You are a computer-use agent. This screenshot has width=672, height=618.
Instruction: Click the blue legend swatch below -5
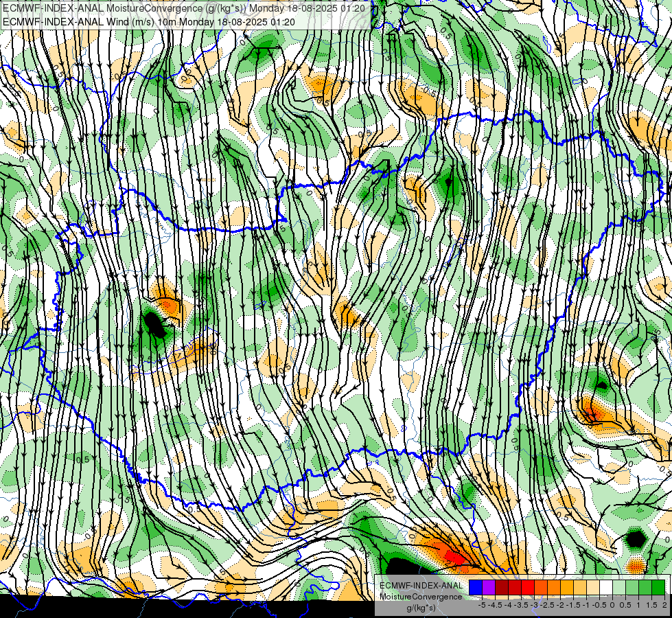476,588
